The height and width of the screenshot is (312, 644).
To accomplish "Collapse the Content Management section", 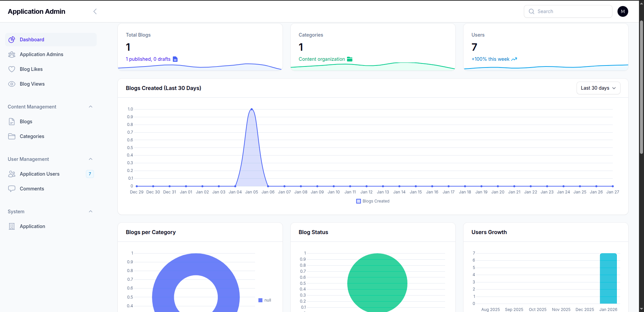I will [x=90, y=106].
